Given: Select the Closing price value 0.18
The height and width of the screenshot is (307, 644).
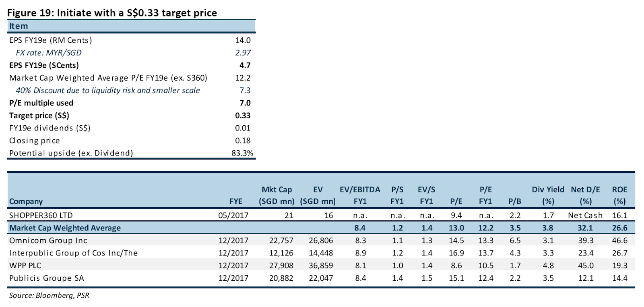Looking at the screenshot, I should (x=243, y=141).
